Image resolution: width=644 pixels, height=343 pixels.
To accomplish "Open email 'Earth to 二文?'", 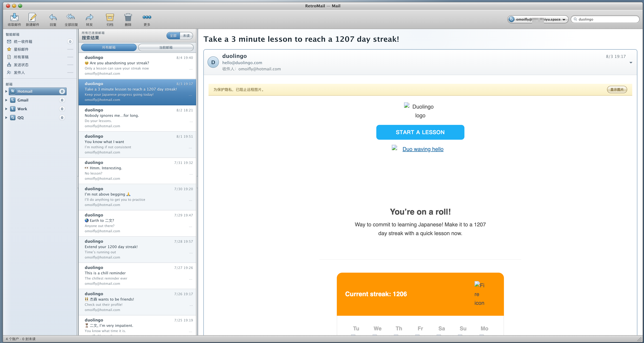I will (137, 223).
